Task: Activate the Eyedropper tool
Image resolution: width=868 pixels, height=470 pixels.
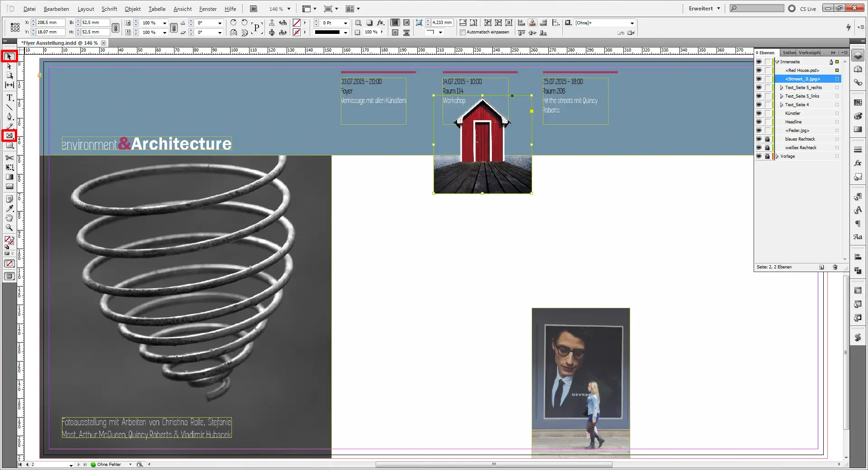Action: click(x=9, y=208)
